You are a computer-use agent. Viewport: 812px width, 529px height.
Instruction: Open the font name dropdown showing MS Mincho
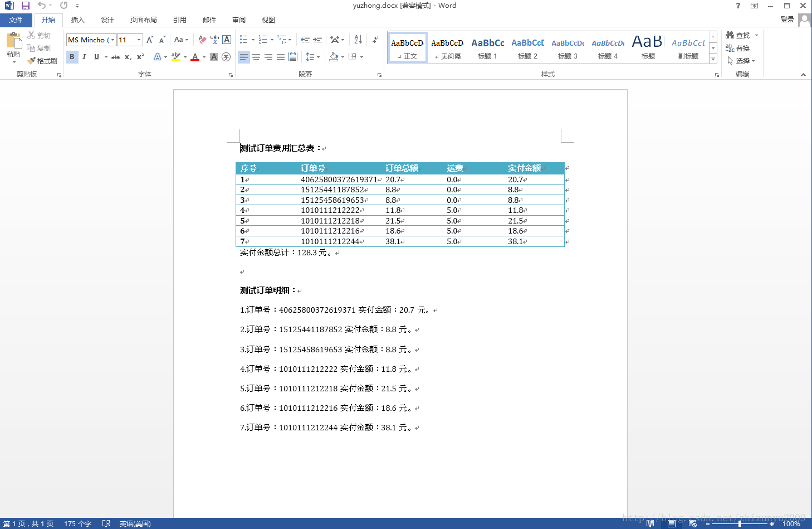(x=112, y=40)
